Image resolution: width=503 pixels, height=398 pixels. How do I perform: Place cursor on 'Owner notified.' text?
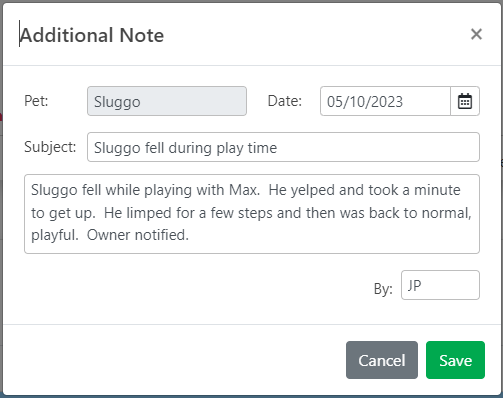click(138, 235)
